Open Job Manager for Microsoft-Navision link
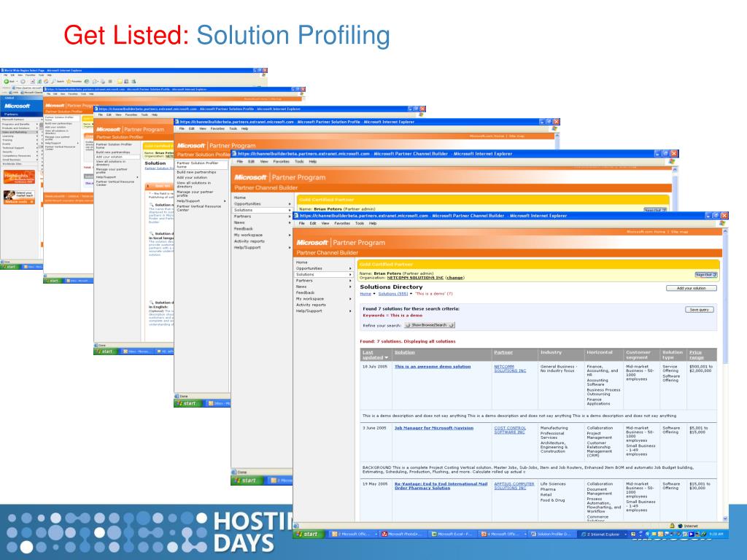Image resolution: width=747 pixels, height=560 pixels. 434,428
